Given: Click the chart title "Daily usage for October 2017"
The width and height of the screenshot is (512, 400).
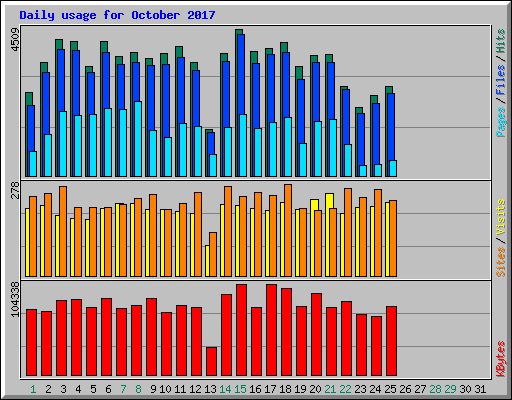Looking at the screenshot, I should (117, 15).
